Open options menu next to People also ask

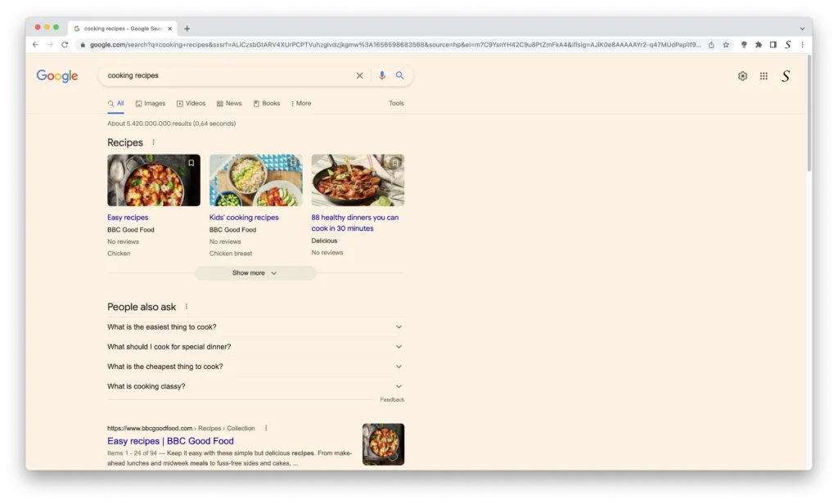[187, 307]
